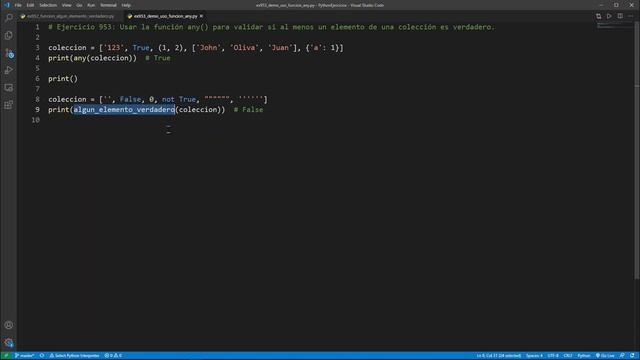Image resolution: width=640 pixels, height=360 pixels.
Task: Open the Edit menu
Action: click(x=30, y=5)
